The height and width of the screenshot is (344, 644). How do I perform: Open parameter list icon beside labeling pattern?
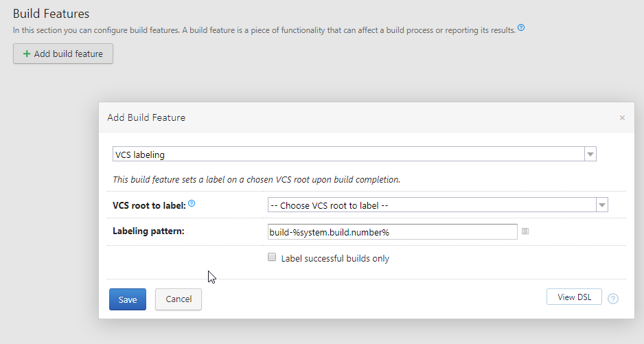pyautogui.click(x=525, y=232)
